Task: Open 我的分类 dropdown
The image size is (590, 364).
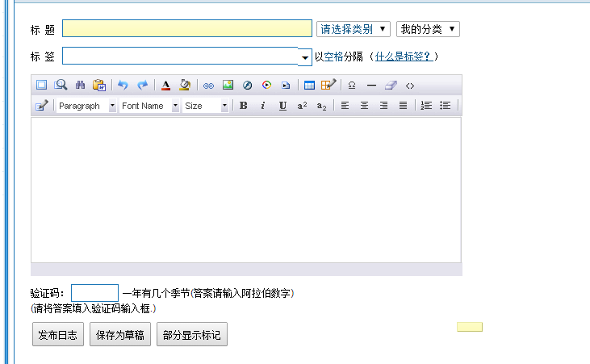Action: (428, 29)
